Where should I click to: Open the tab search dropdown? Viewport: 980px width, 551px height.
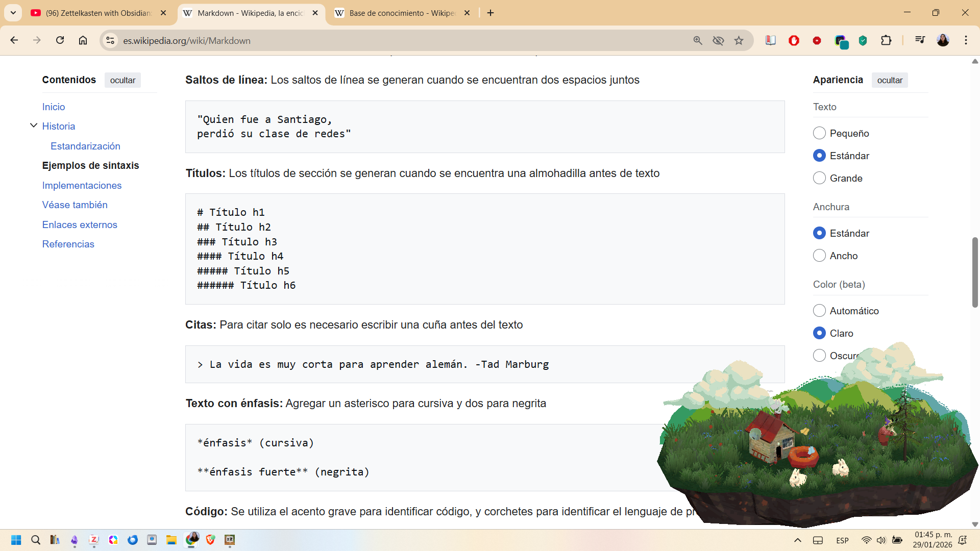coord(13,13)
